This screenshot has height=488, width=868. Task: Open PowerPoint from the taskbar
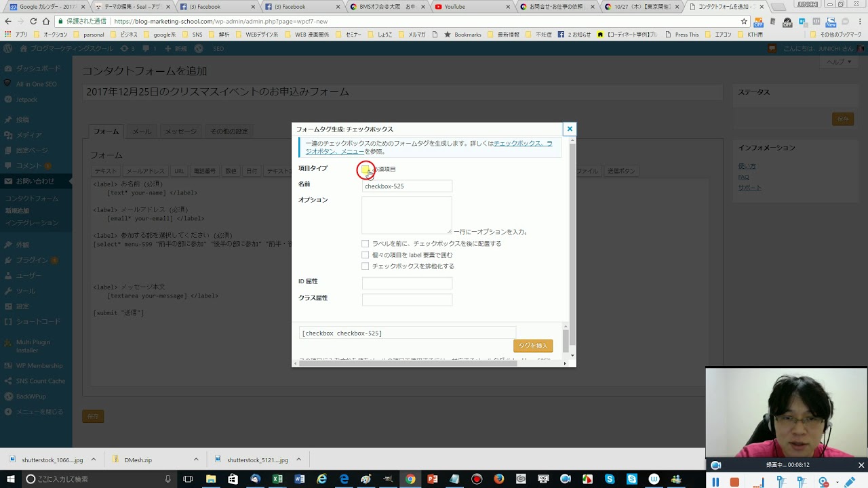(432, 479)
